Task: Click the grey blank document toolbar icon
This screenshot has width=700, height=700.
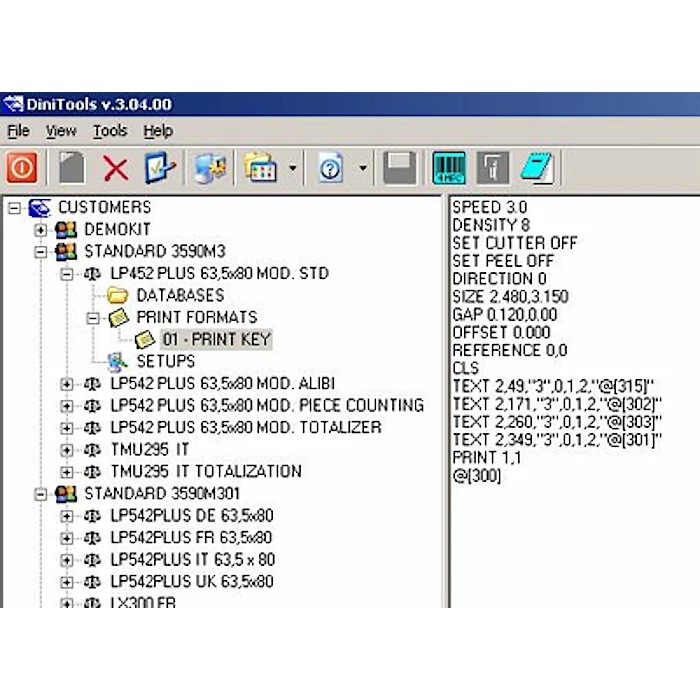Action: 71,168
